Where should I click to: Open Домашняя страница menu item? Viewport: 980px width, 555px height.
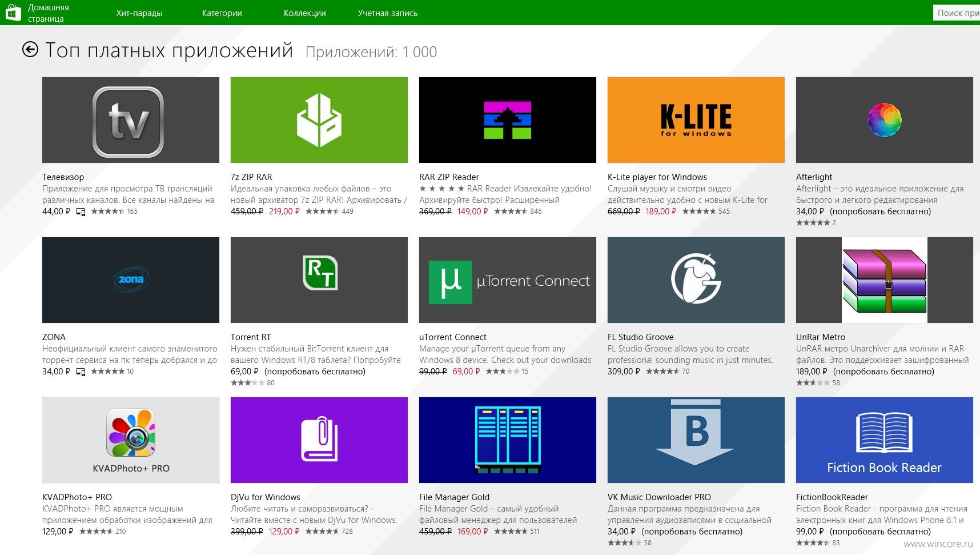click(49, 13)
